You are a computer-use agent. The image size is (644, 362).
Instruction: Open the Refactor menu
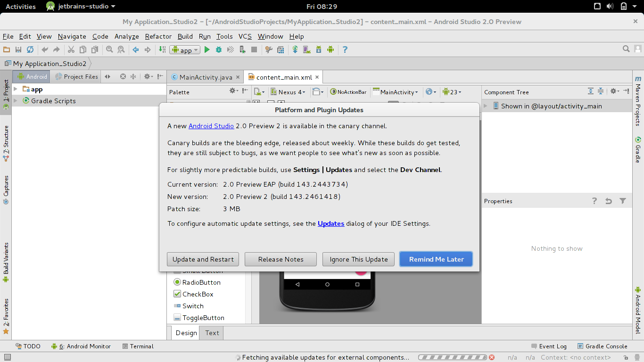pos(158,36)
